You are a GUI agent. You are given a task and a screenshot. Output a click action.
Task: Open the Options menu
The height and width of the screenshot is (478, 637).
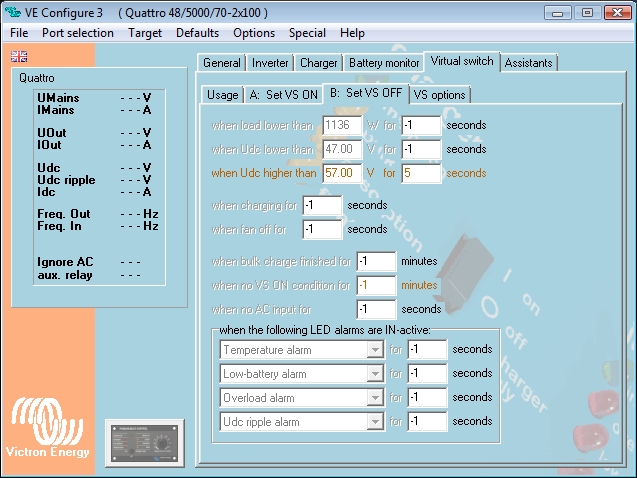(254, 33)
